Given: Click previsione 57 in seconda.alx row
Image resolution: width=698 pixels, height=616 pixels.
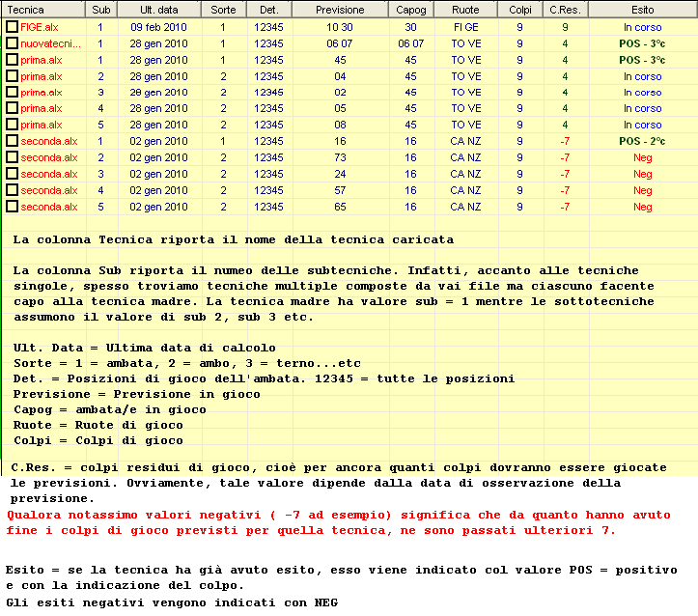Looking at the screenshot, I should pyautogui.click(x=340, y=190).
